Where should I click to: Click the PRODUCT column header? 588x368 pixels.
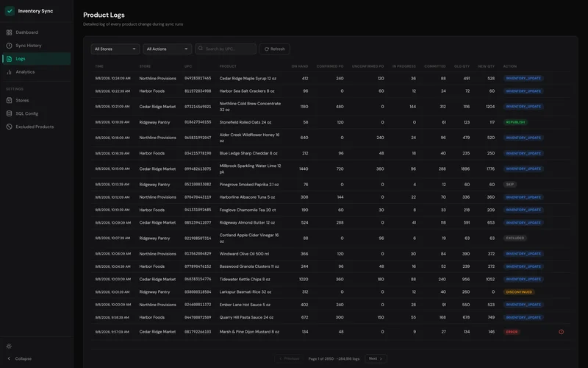coord(228,66)
